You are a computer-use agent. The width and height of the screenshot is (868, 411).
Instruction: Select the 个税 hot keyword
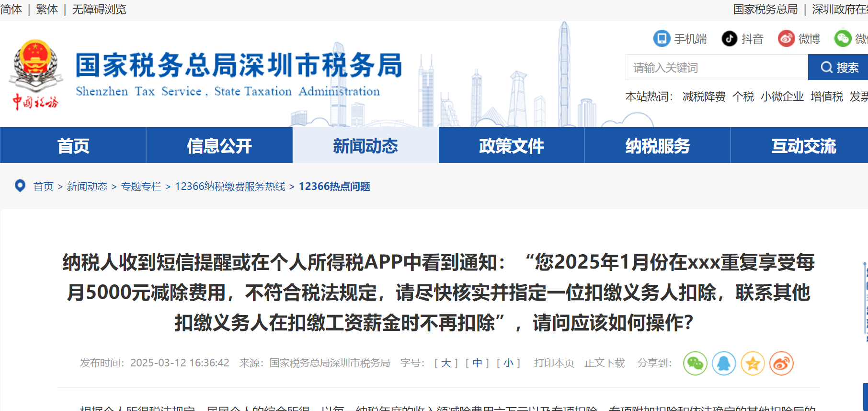[743, 96]
